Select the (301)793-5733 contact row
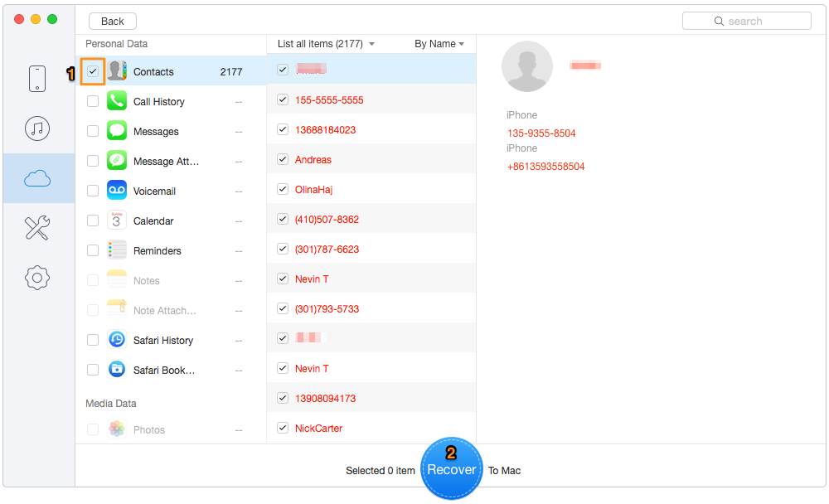829x504 pixels. (x=371, y=309)
